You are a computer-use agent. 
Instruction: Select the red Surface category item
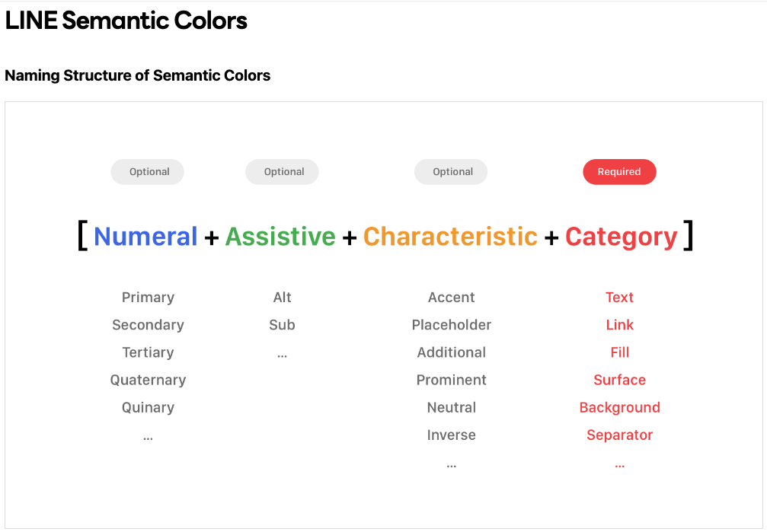coord(619,380)
